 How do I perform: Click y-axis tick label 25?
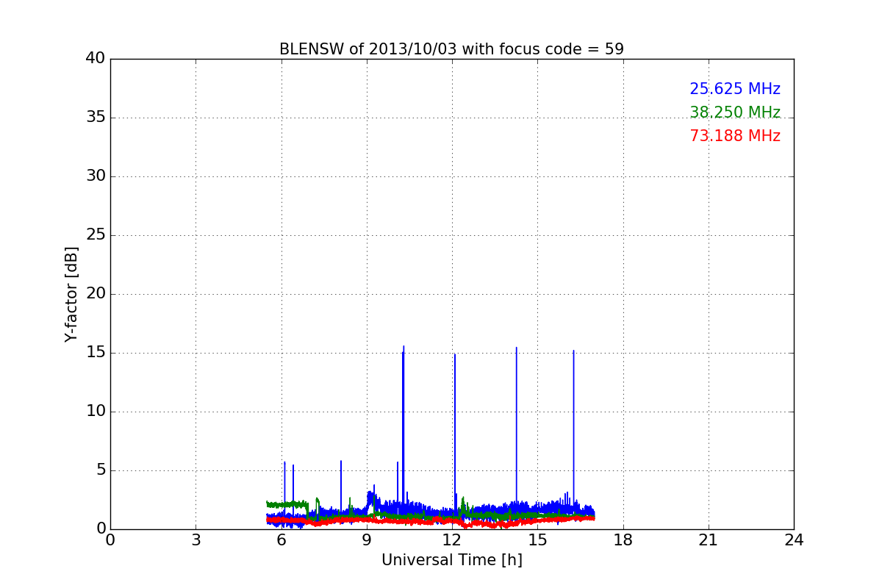coord(95,234)
